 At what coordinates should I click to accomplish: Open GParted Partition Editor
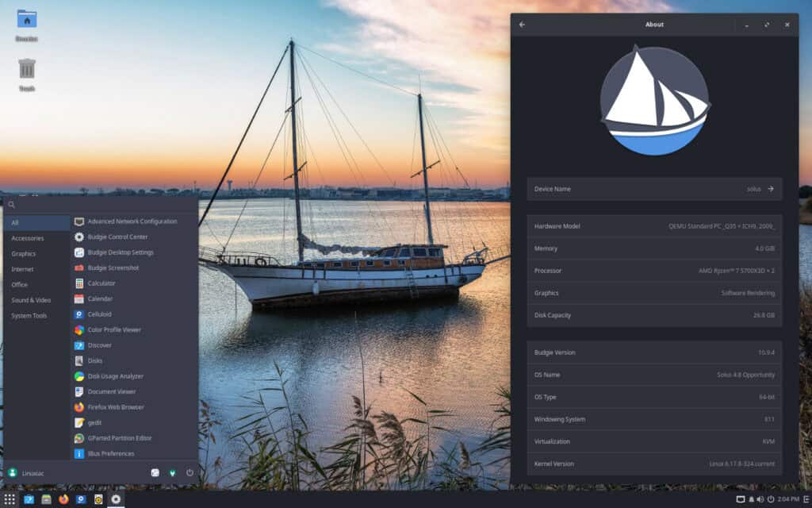(x=121, y=437)
